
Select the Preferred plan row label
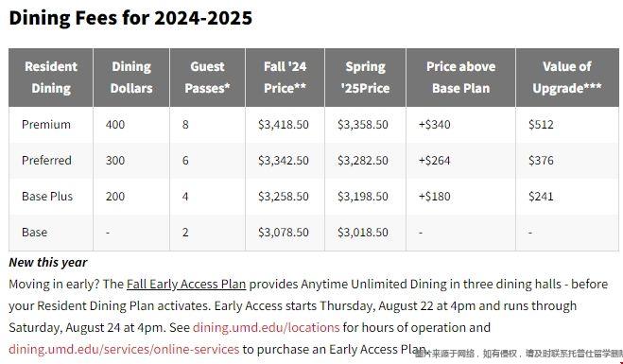46,160
